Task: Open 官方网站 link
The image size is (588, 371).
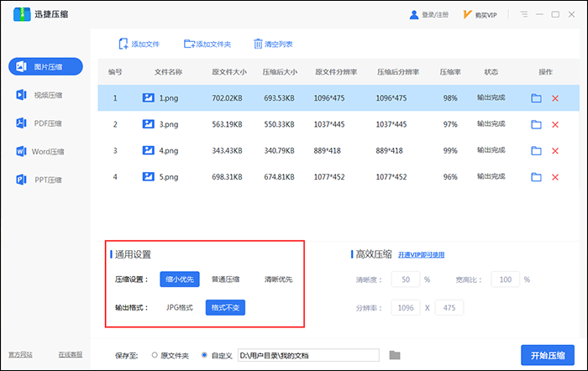Action: click(20, 354)
